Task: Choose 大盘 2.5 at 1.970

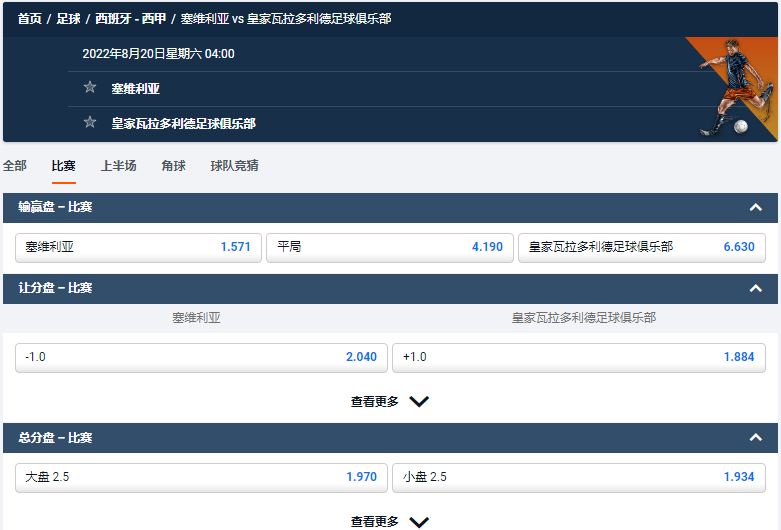Action: pos(201,478)
